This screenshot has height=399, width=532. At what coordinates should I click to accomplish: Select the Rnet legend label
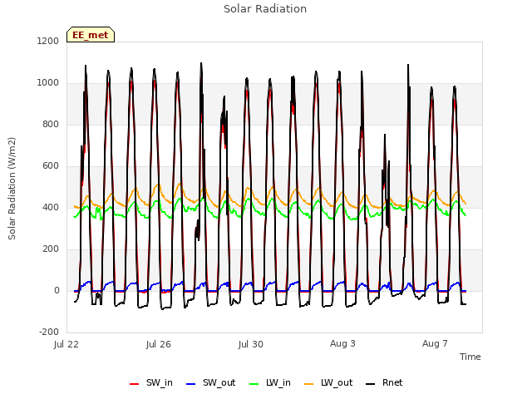click(392, 382)
